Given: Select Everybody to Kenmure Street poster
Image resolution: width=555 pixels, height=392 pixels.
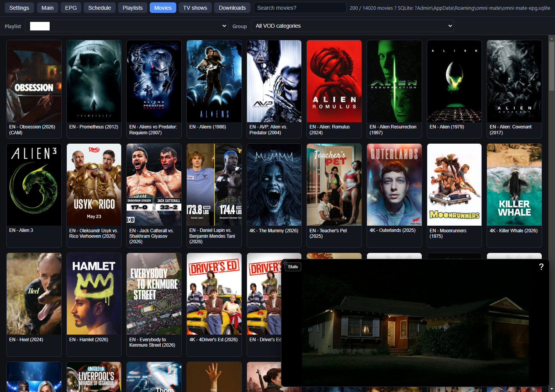Looking at the screenshot, I should click(154, 294).
